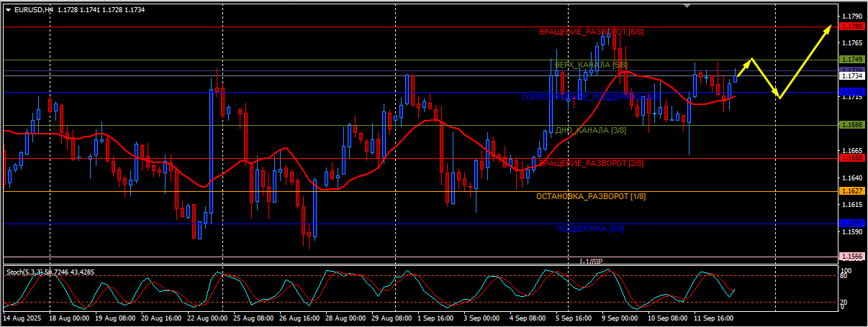Click the 4 Sep 08:00 time label

[x=529, y=316]
